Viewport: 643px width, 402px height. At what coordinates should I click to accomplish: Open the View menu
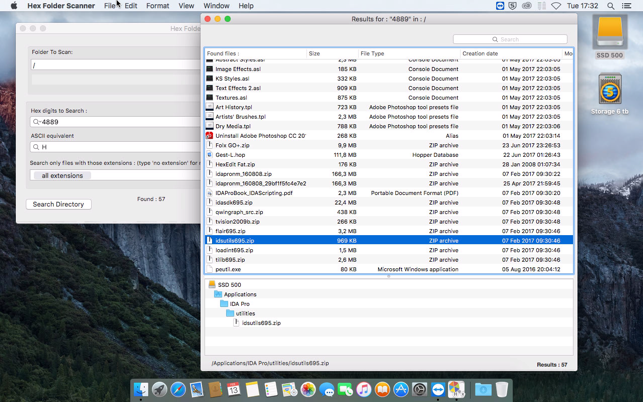point(186,6)
